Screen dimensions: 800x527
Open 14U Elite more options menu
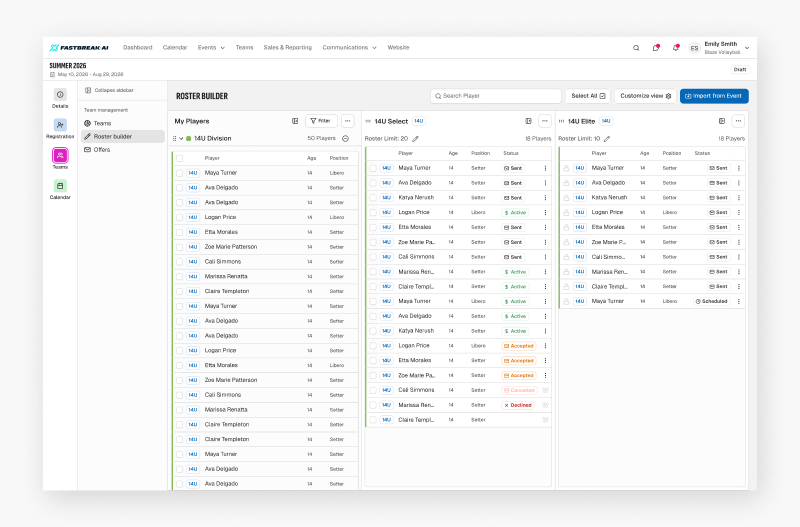(x=738, y=121)
